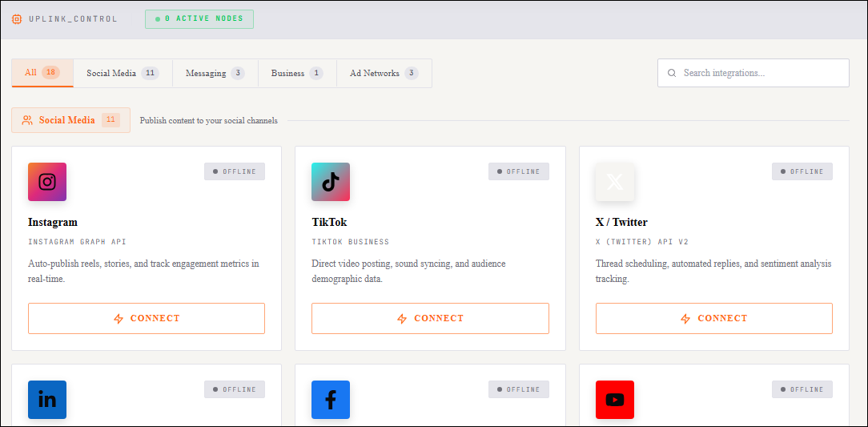Viewport: 868px width, 427px height.
Task: Click the INSTAGRAM GRAPH API label
Action: (77, 242)
